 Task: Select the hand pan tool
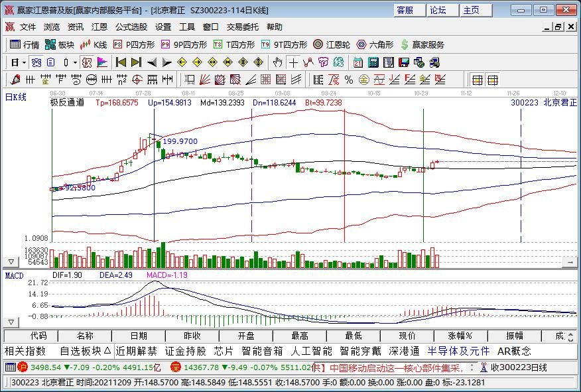tap(277, 62)
